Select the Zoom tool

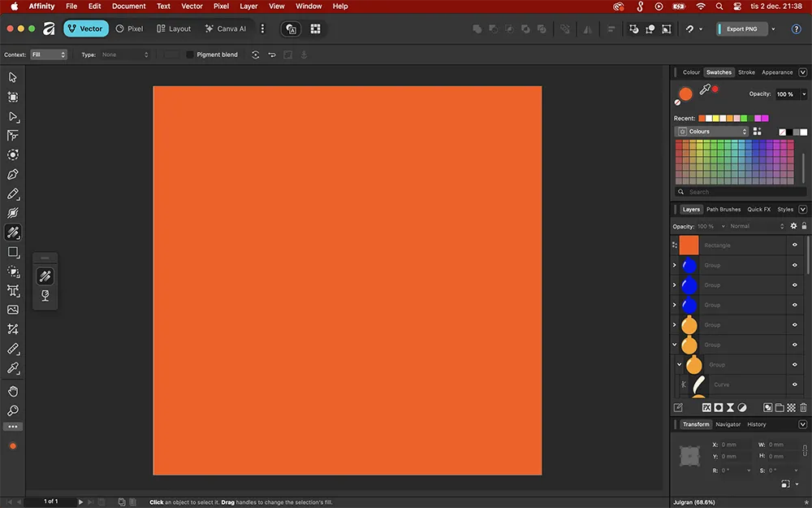pyautogui.click(x=12, y=411)
